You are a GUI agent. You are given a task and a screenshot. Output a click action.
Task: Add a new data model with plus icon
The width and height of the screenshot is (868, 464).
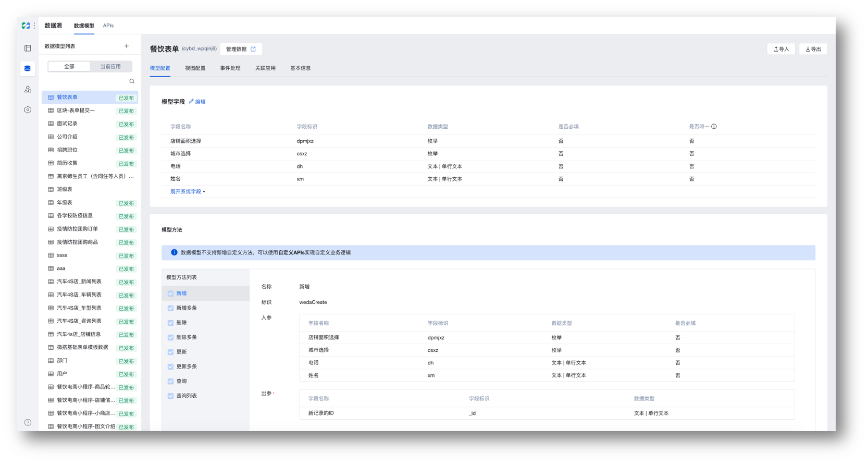[127, 46]
